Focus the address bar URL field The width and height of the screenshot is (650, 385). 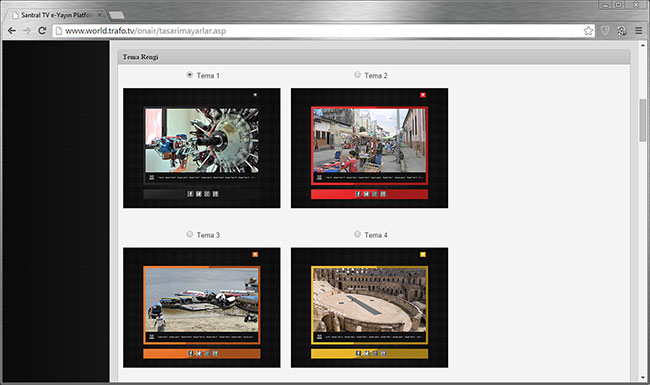pos(323,31)
